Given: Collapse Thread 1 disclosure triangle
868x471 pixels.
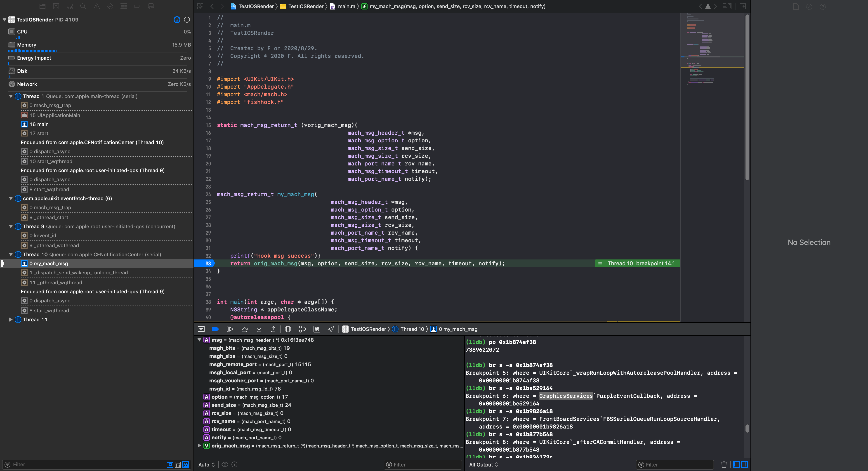Looking at the screenshot, I should 11,96.
